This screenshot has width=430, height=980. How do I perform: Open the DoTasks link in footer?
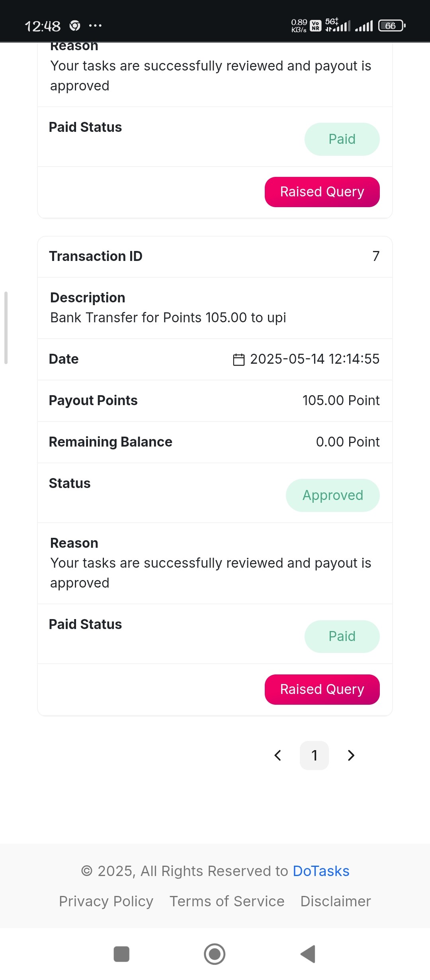tap(321, 871)
